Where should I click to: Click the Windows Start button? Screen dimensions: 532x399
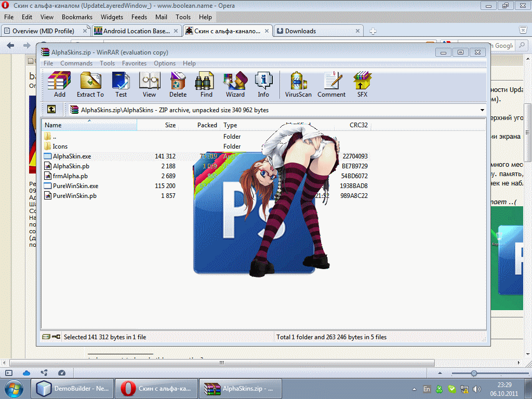15,389
